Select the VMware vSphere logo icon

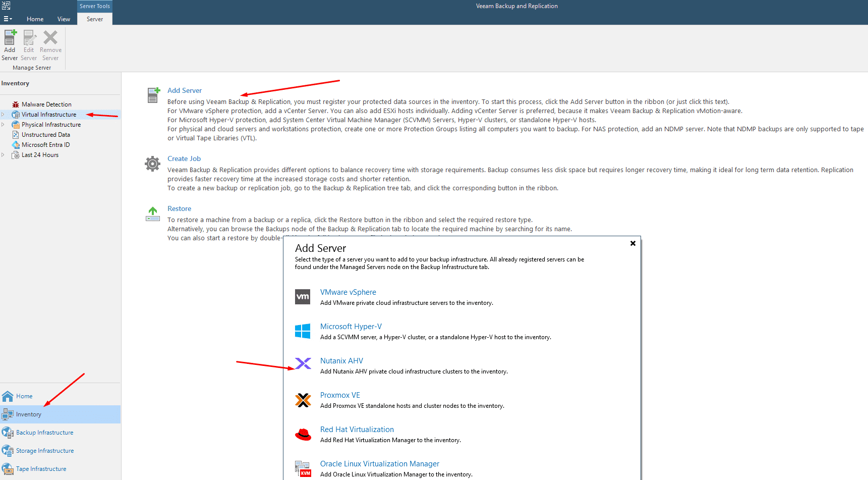(303, 297)
